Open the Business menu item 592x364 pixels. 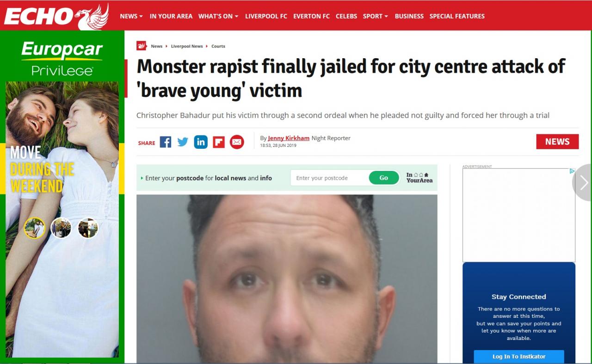[x=409, y=16]
